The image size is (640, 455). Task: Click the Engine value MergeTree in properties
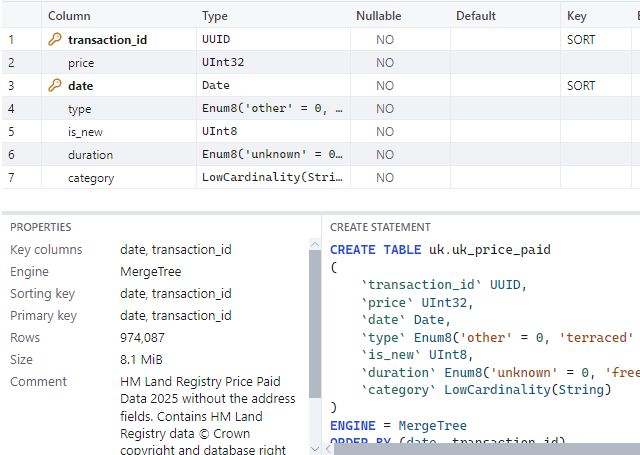[x=151, y=271]
